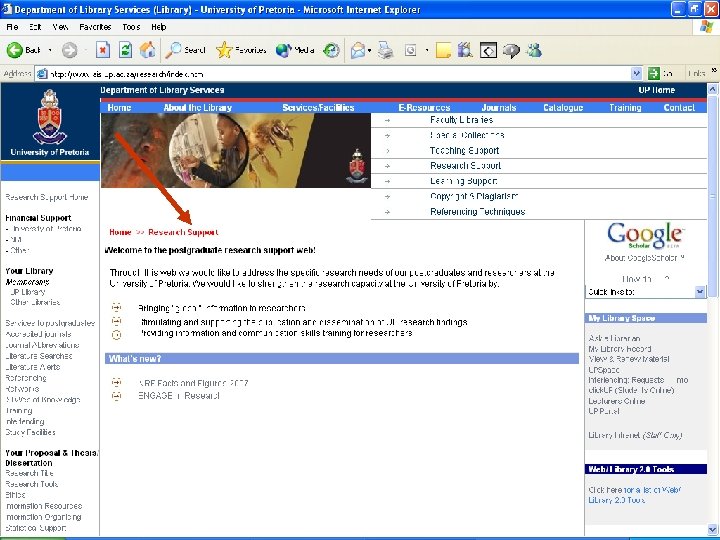Expand the Links toolbar chevron

(x=714, y=70)
